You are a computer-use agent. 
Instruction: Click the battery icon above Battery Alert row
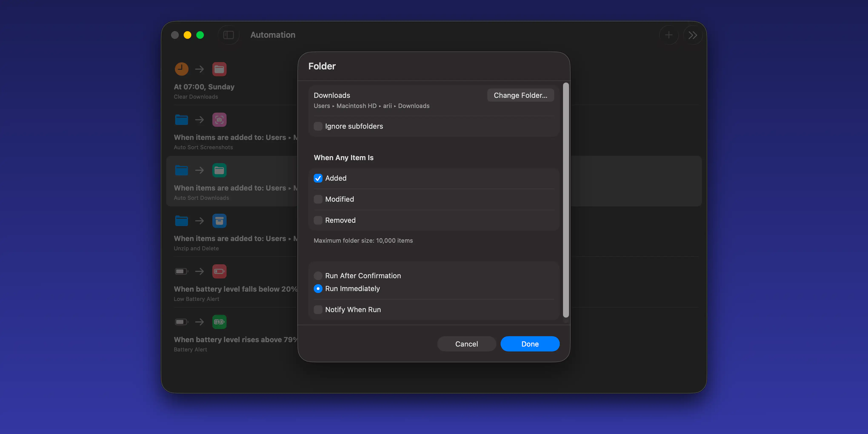pos(181,322)
